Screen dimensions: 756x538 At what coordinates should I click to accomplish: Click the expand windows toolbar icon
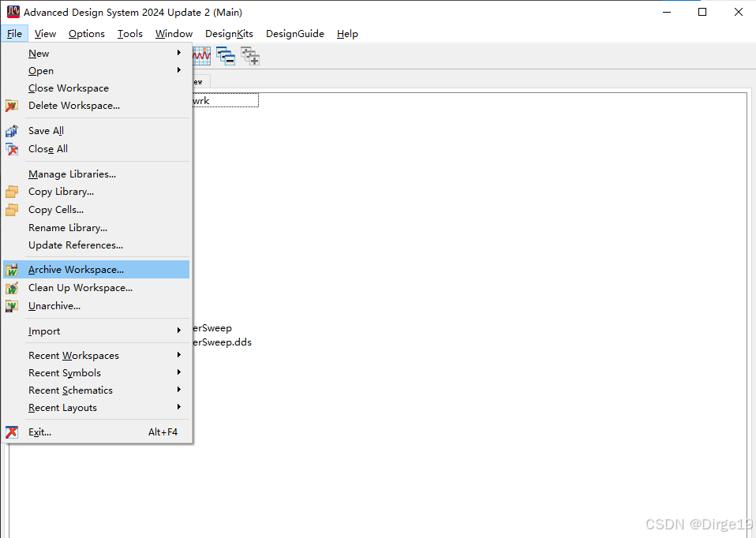[250, 57]
